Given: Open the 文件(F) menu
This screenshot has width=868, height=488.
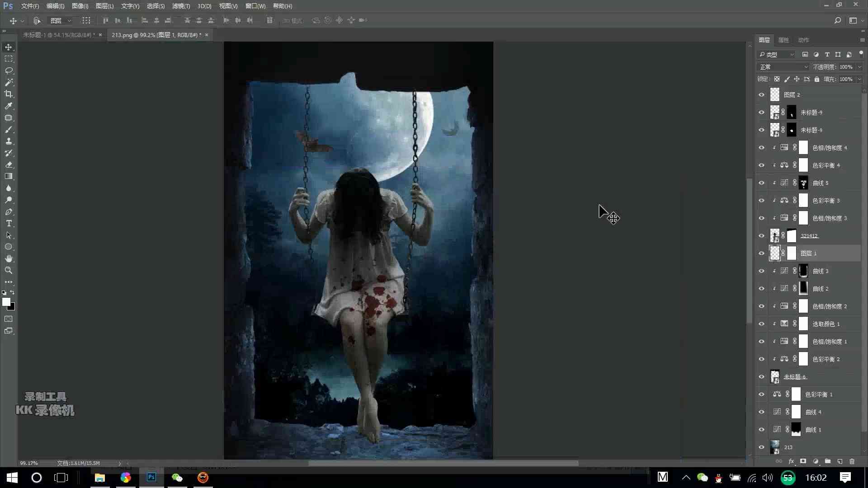Looking at the screenshot, I should click(x=30, y=6).
